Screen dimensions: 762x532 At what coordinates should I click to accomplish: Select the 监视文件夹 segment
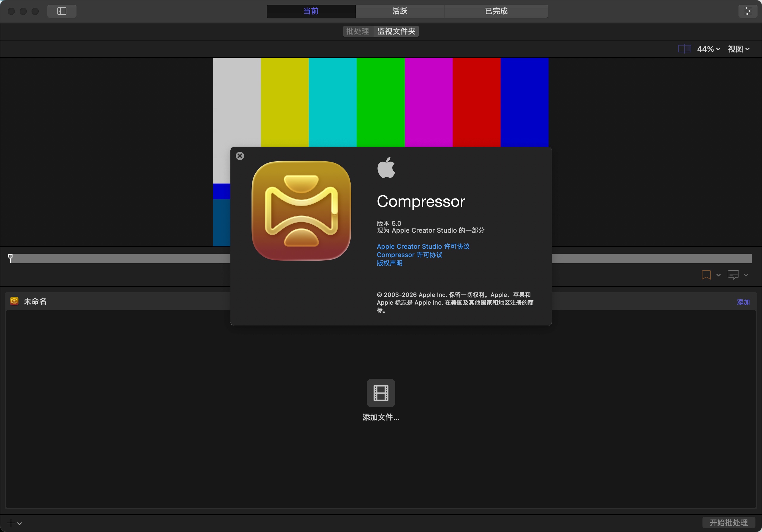396,31
